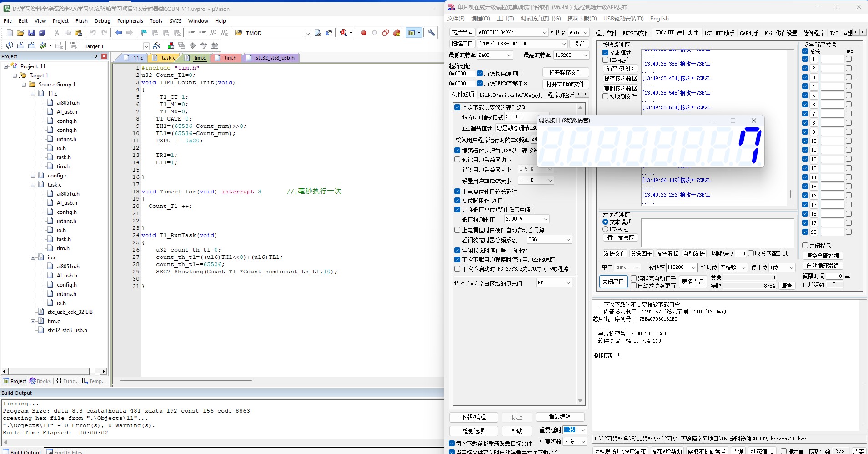This screenshot has height=454, width=868.
Task: Open the Pack Installer
Action: pyautogui.click(x=215, y=45)
